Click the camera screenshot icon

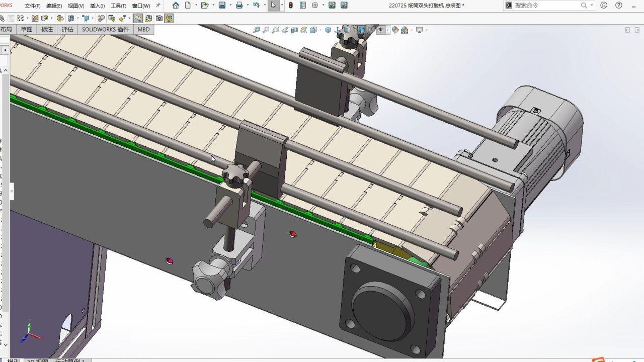point(159,18)
